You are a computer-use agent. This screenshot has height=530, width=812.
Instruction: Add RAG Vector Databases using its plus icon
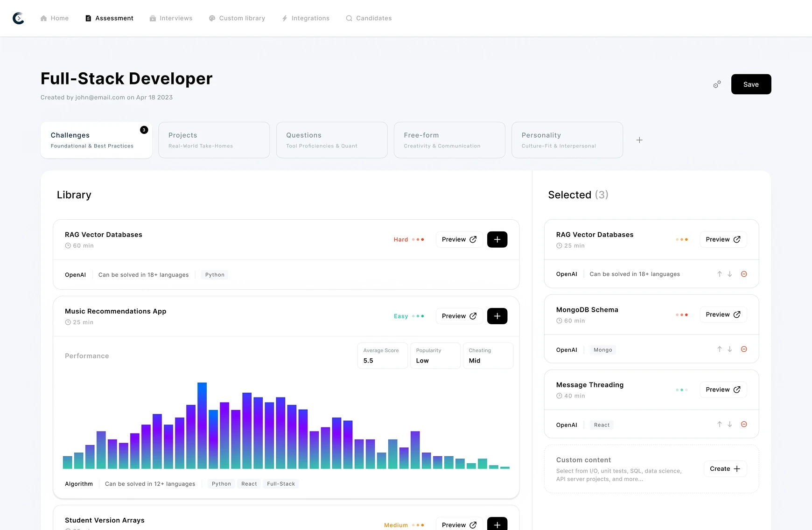tap(497, 239)
